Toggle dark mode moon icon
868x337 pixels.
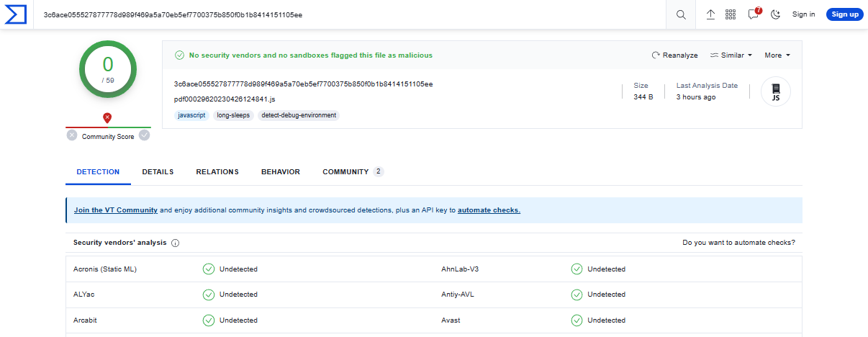coord(775,14)
